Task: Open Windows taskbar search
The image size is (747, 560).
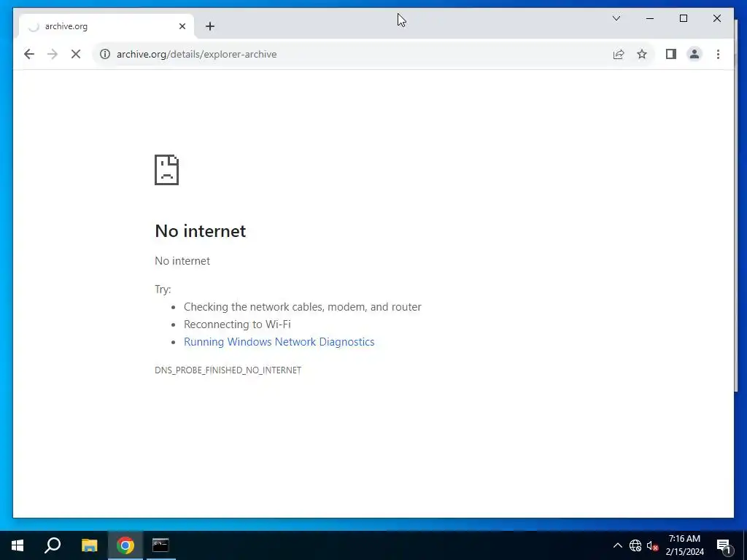Action: pyautogui.click(x=53, y=545)
